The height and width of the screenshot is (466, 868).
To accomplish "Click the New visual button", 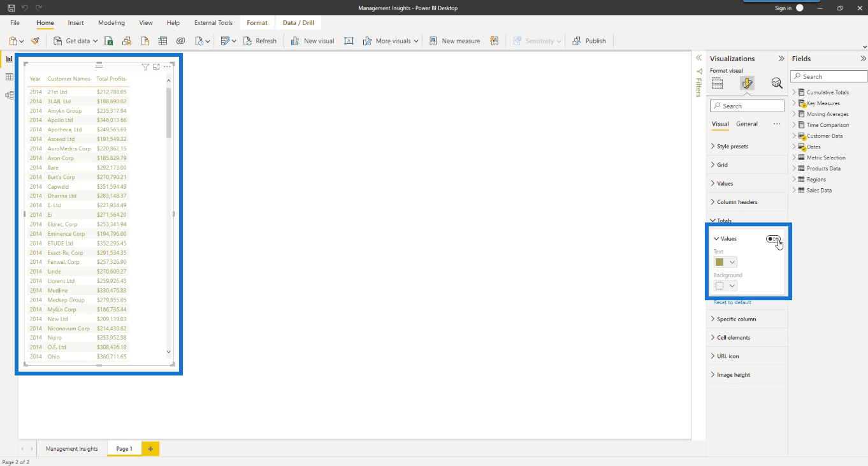I will point(312,41).
